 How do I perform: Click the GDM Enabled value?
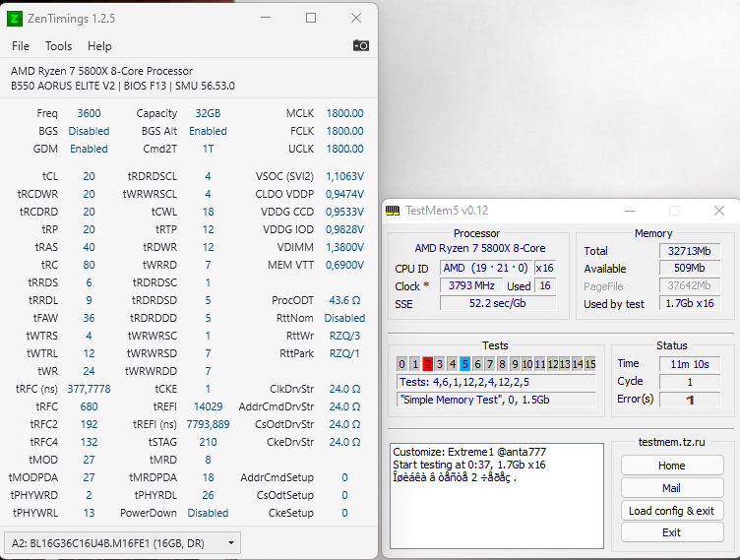(x=90, y=149)
